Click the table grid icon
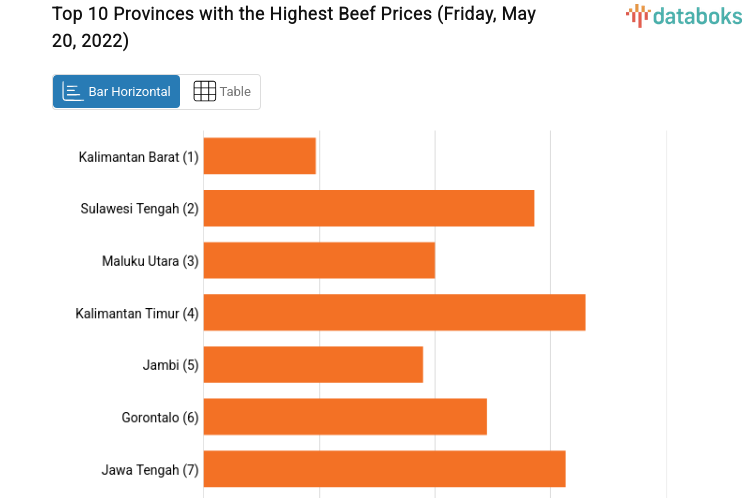Viewport: 753px width, 498px height. (204, 92)
